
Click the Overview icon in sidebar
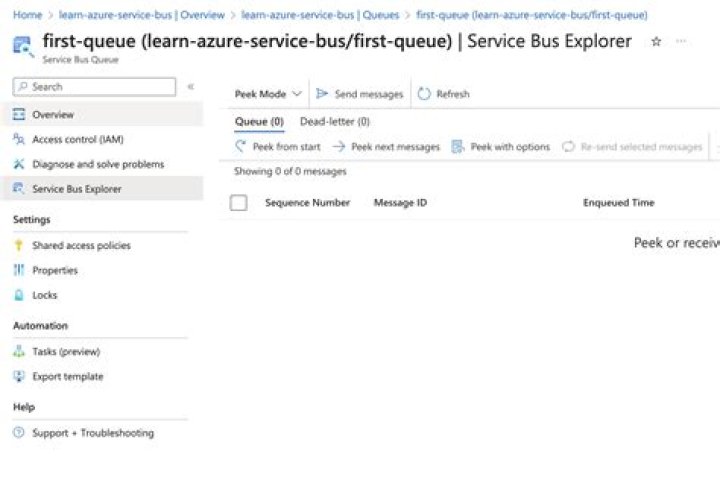tap(19, 114)
